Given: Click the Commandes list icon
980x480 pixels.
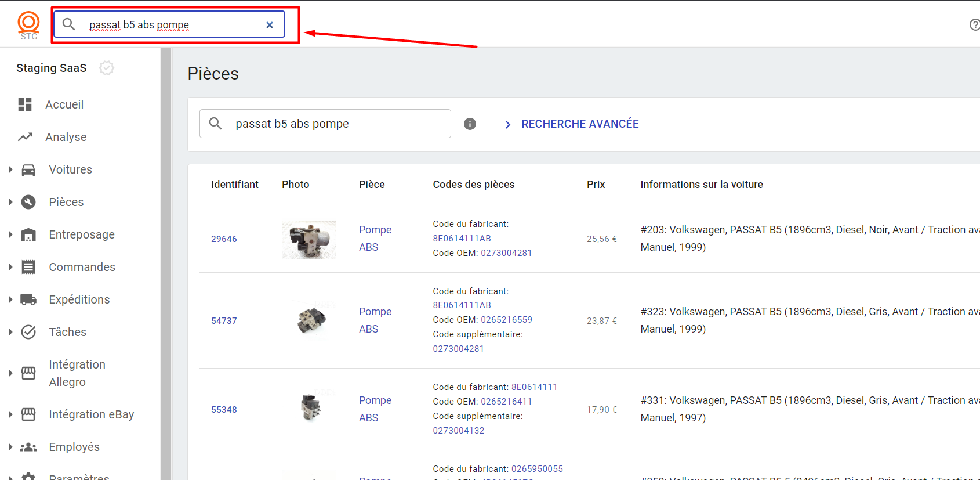Looking at the screenshot, I should pos(28,267).
